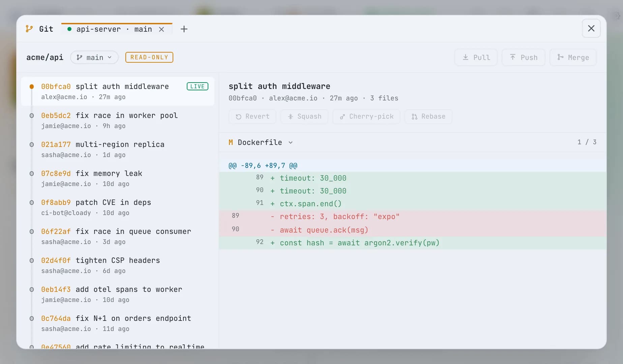623x364 pixels.
Task: Pull changes with the Pull button
Action: click(x=476, y=57)
